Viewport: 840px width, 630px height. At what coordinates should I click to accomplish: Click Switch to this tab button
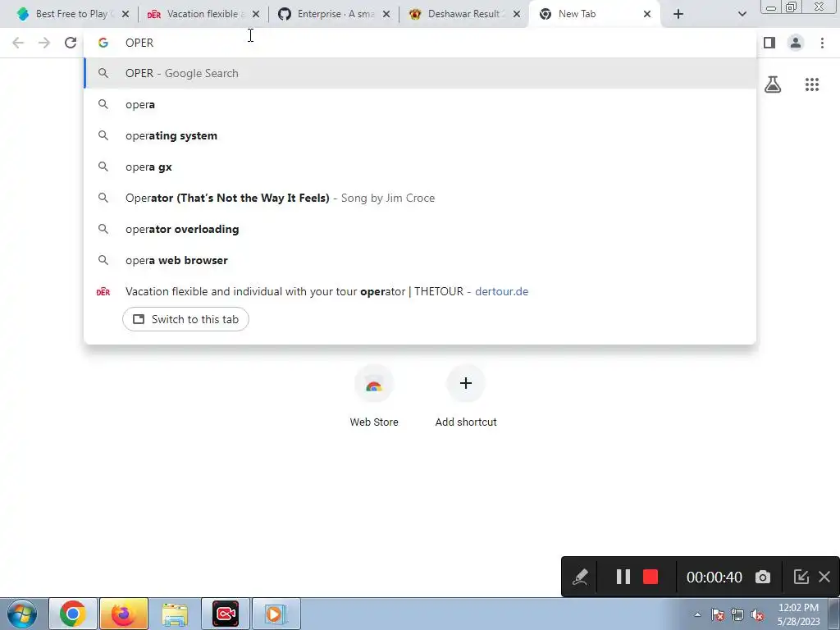click(185, 319)
